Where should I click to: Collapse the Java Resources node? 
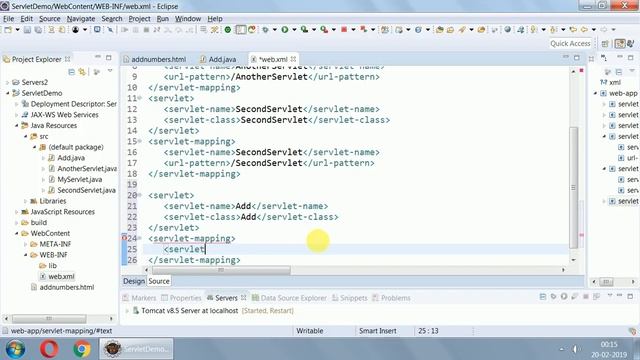(x=16, y=126)
